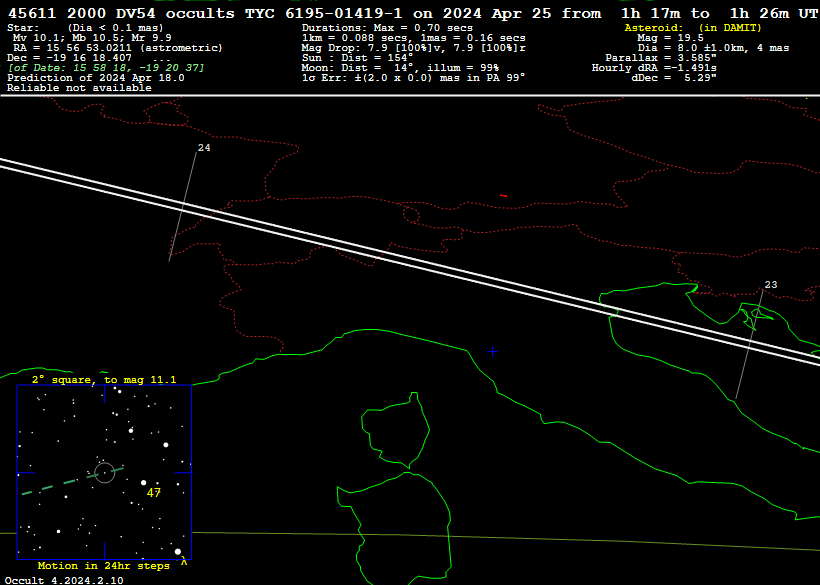Screen dimensions: 820x585
Task: Click the star chart inset thumbnail
Action: pyautogui.click(x=105, y=472)
